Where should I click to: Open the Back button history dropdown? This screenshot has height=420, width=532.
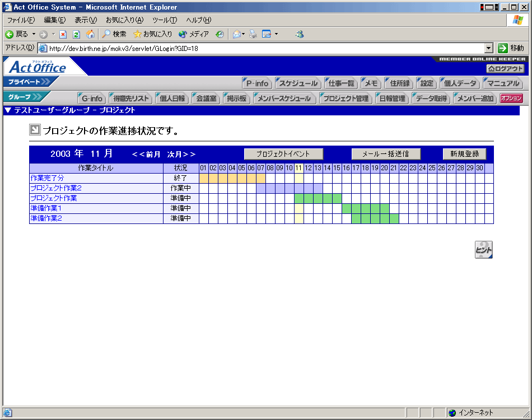pyautogui.click(x=34, y=34)
